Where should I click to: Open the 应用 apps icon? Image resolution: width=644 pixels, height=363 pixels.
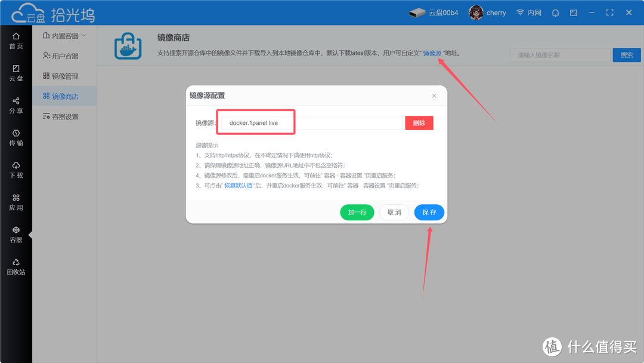(x=16, y=202)
